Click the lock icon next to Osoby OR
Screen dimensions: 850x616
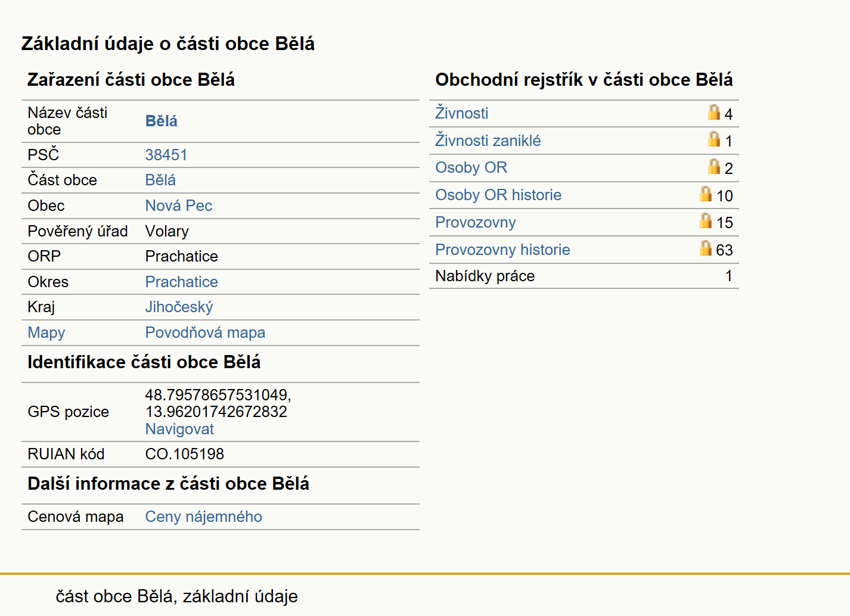(713, 166)
